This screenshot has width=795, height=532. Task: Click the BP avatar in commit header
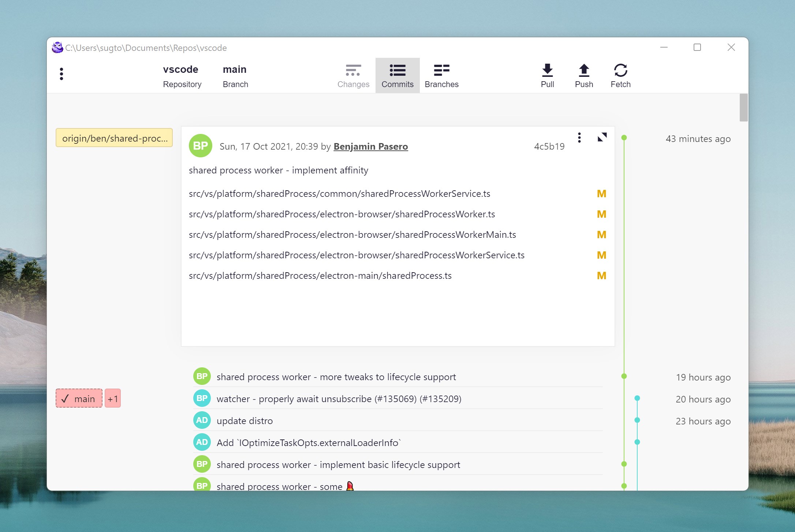[201, 146]
